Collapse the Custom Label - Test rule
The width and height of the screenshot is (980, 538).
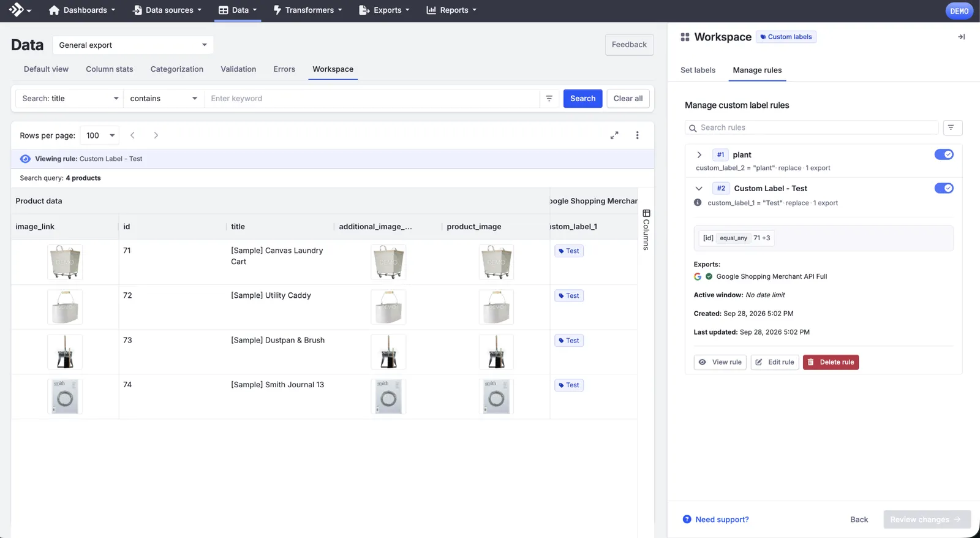tap(699, 189)
